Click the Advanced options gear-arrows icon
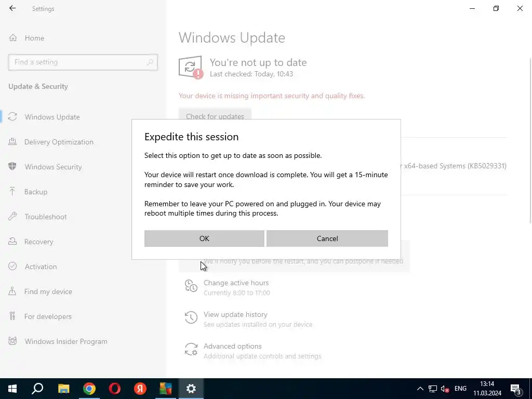 pos(191,349)
